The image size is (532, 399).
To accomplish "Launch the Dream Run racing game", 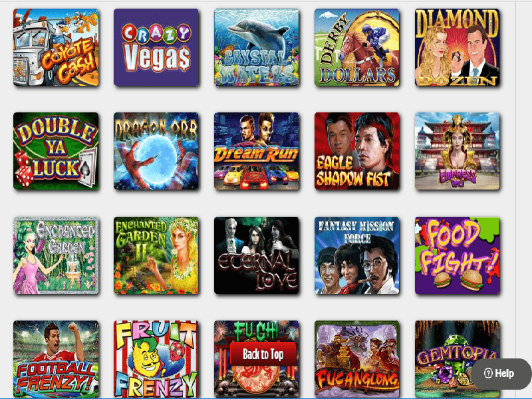I will pyautogui.click(x=257, y=152).
